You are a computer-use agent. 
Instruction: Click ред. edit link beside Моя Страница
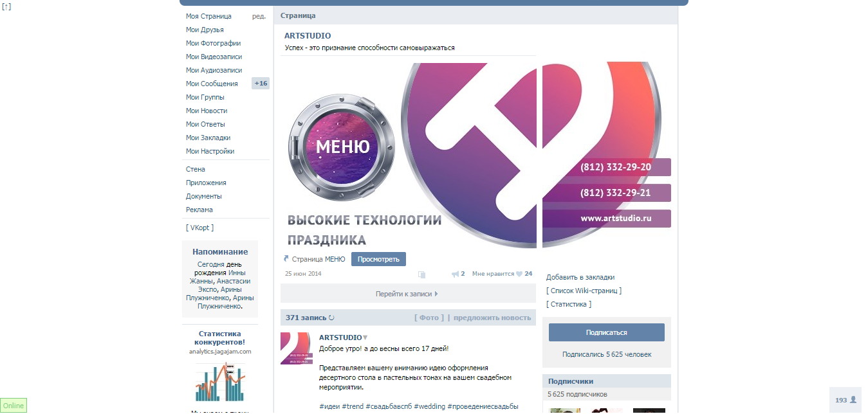point(259,16)
